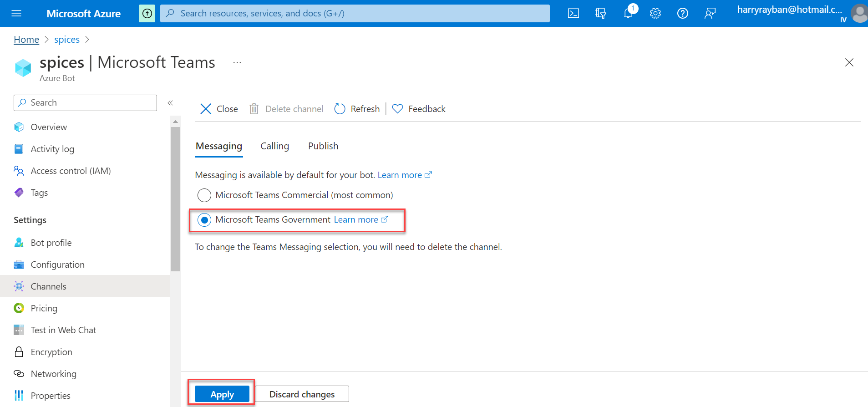Switch to the Publish tab

pyautogui.click(x=323, y=146)
